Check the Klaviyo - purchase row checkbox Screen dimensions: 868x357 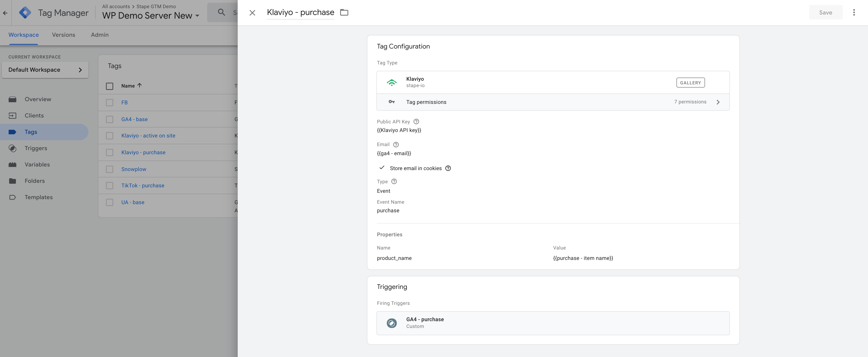click(109, 152)
